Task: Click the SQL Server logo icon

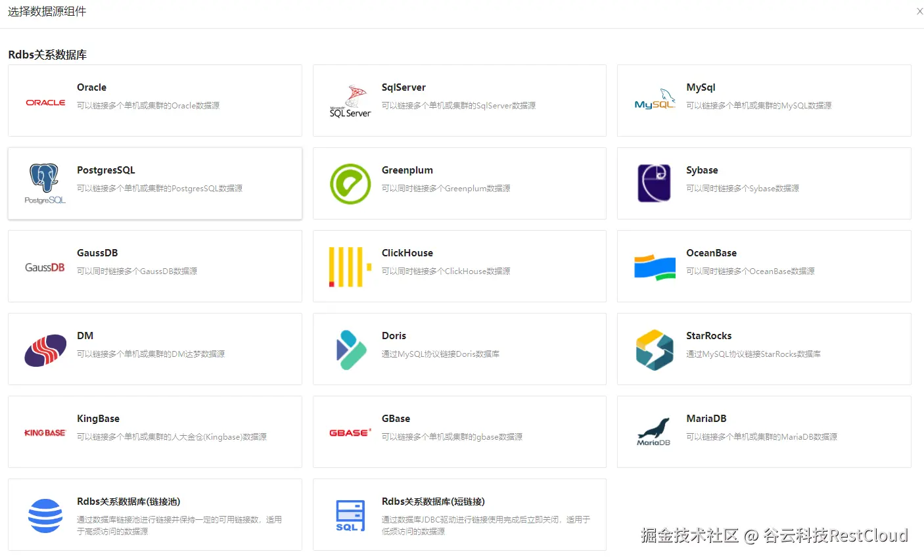Action: (x=350, y=101)
